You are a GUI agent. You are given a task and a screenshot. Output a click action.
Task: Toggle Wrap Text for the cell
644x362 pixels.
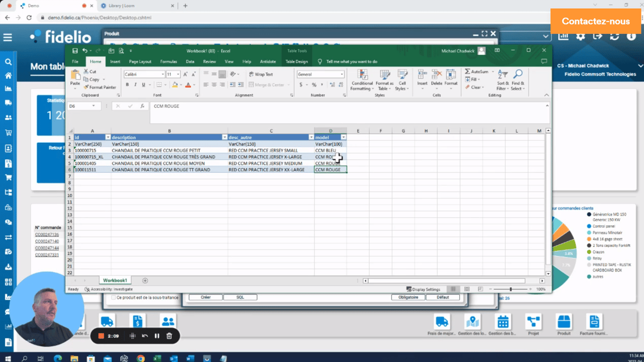click(x=261, y=74)
